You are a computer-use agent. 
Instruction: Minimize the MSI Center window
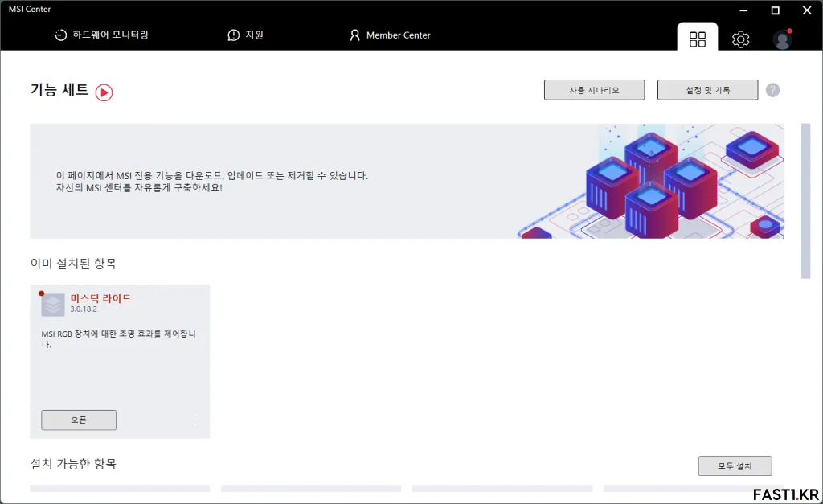click(x=743, y=10)
